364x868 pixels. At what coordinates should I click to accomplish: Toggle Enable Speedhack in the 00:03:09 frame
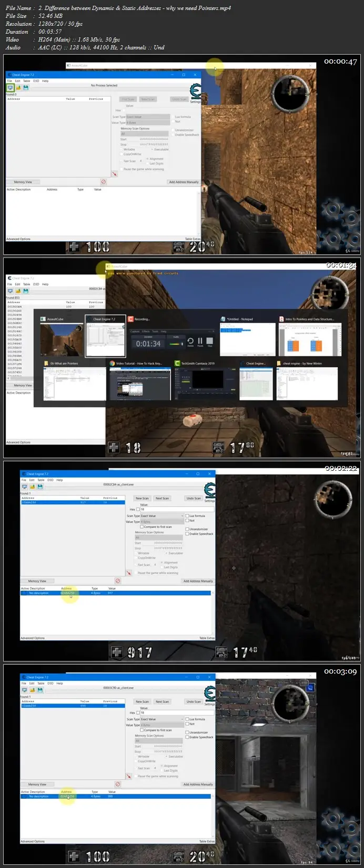(187, 737)
